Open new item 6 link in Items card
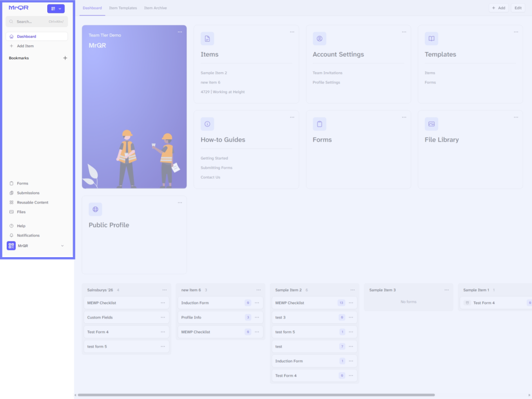The width and height of the screenshot is (532, 399). tap(210, 83)
